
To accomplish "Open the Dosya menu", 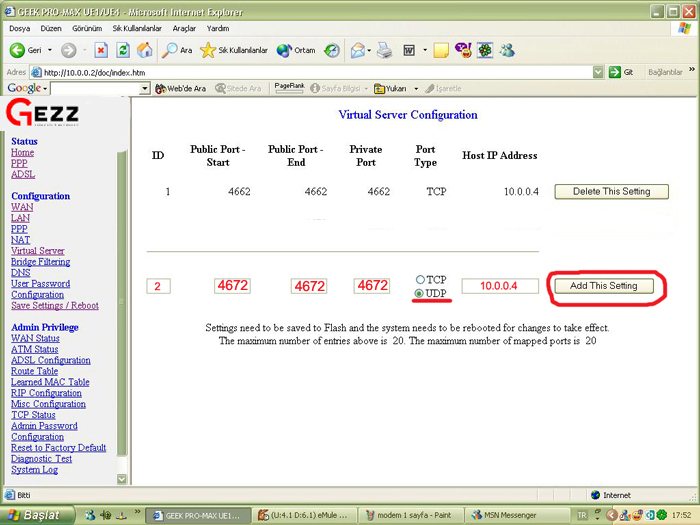I will coord(20,28).
